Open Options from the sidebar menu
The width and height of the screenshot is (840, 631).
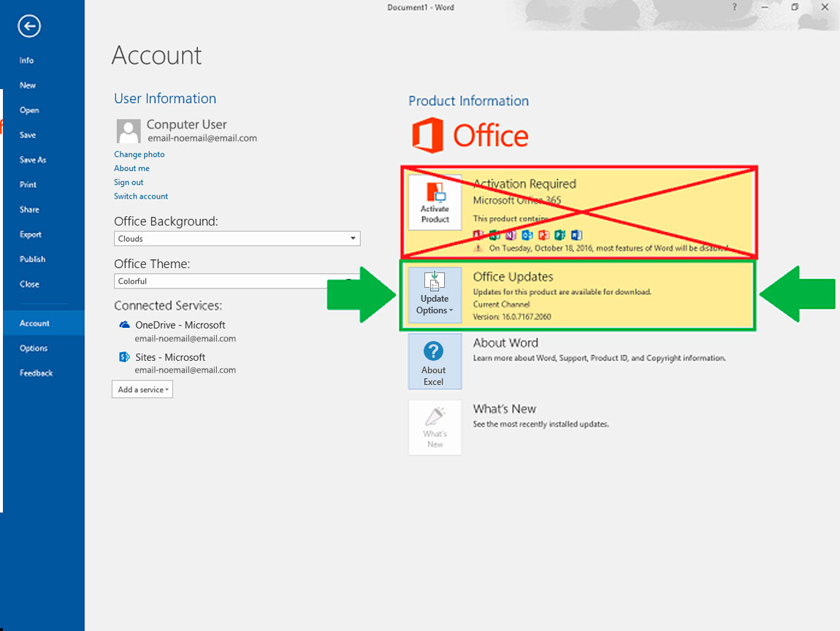point(34,348)
